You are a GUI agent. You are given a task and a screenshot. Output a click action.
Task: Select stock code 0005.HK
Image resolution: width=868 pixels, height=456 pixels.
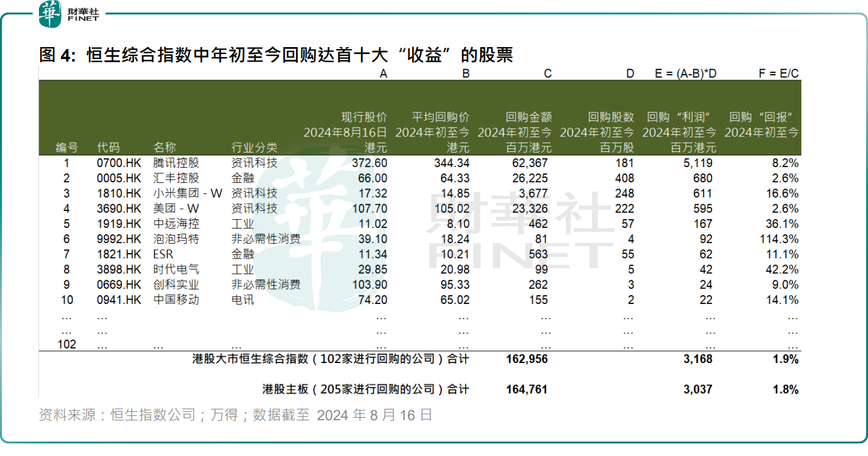119,178
